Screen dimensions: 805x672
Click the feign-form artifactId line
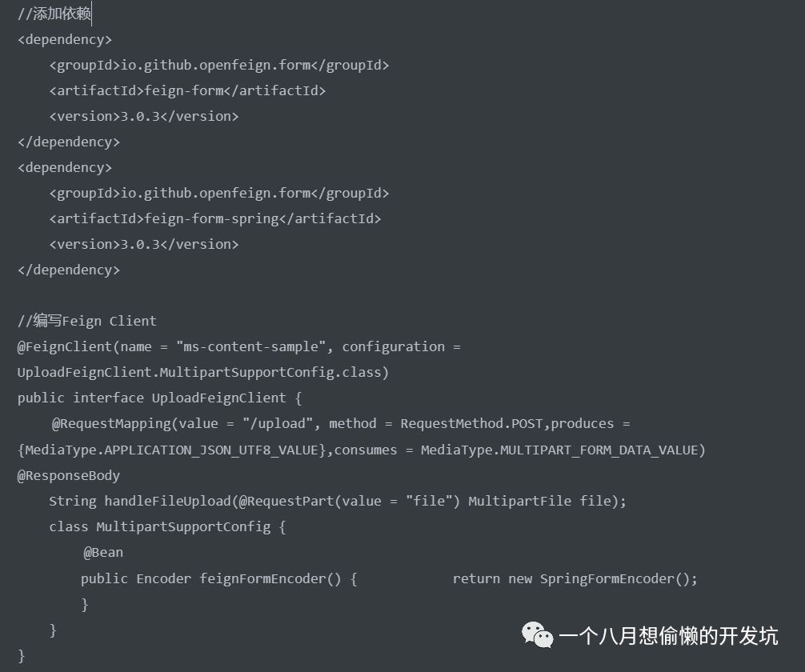point(187,90)
